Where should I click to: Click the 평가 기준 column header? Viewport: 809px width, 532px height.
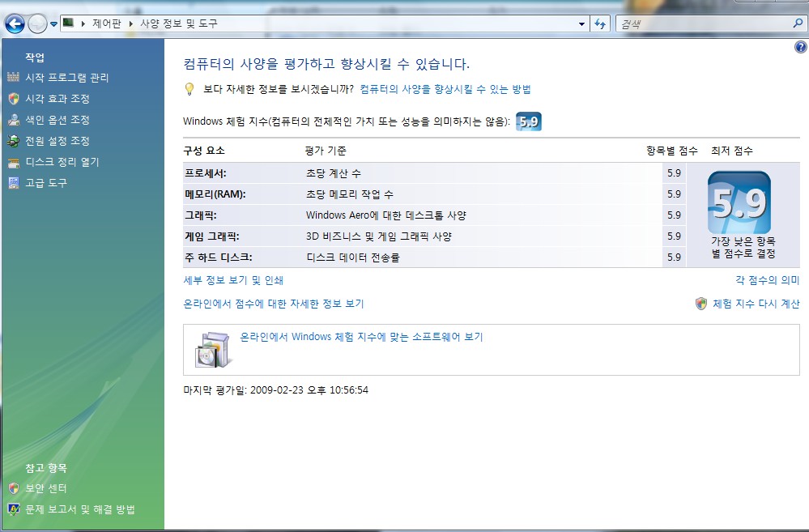coord(326,151)
